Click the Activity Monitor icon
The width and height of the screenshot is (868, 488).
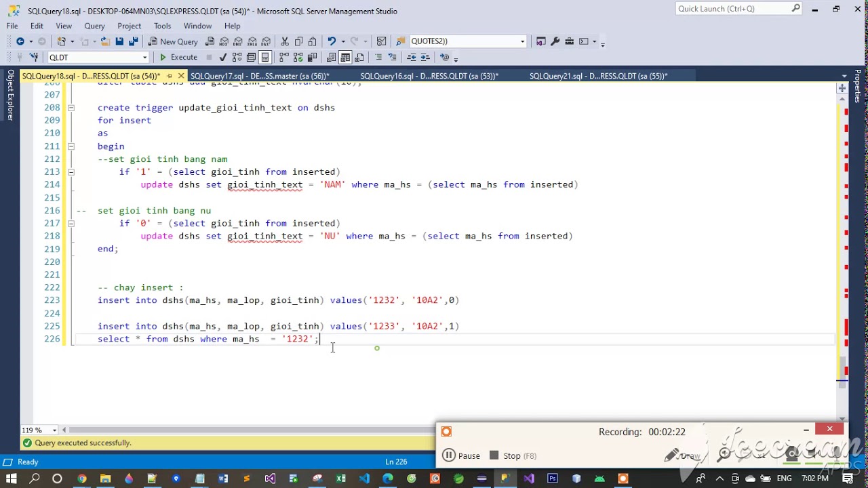coord(382,41)
